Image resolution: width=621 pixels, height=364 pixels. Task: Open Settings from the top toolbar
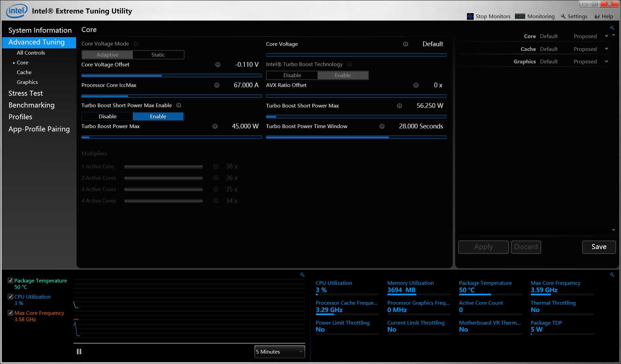click(574, 17)
